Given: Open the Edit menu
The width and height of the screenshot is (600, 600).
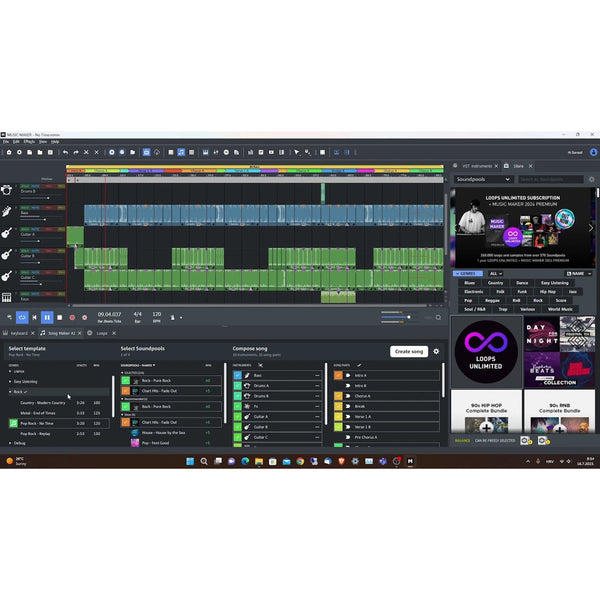Looking at the screenshot, I should click(x=16, y=142).
